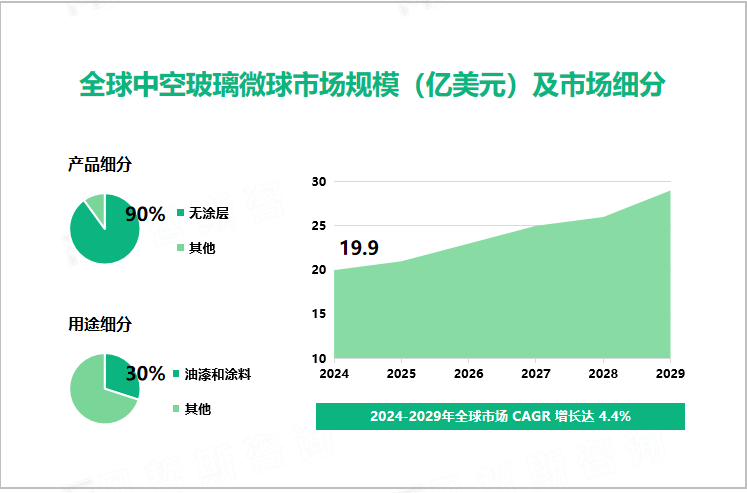
Task: Click y-axis value 25
Action: tap(319, 226)
